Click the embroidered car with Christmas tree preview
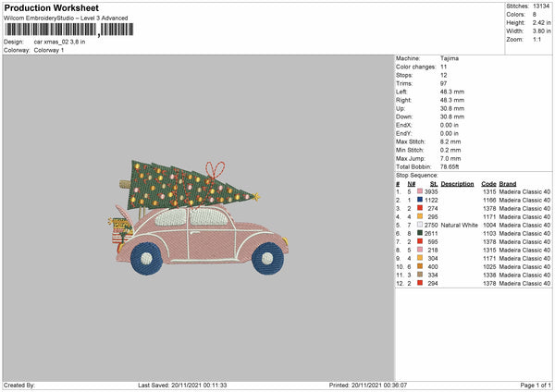The image size is (555, 392). pos(198,217)
